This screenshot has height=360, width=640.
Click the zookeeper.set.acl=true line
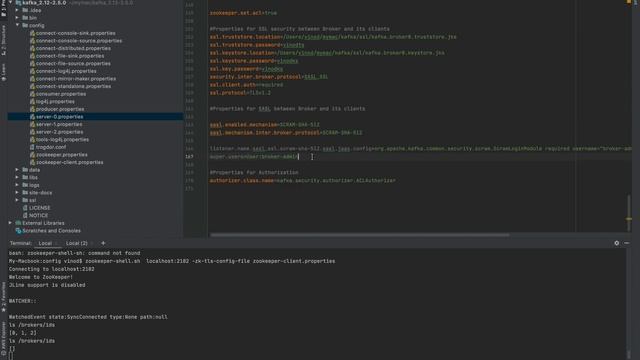(x=243, y=13)
